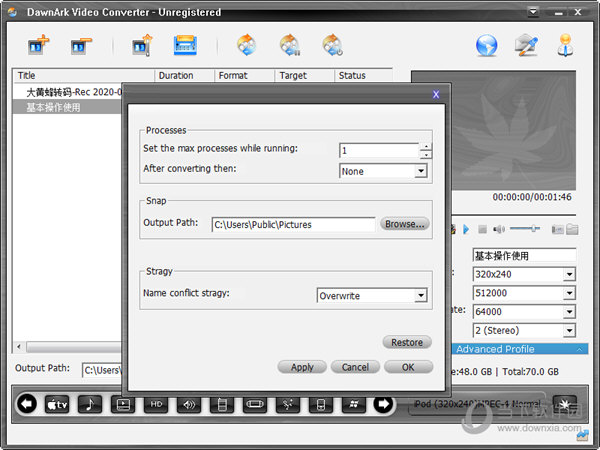Open the website globe icon
Viewport: 600px width, 450px height.
[x=486, y=46]
